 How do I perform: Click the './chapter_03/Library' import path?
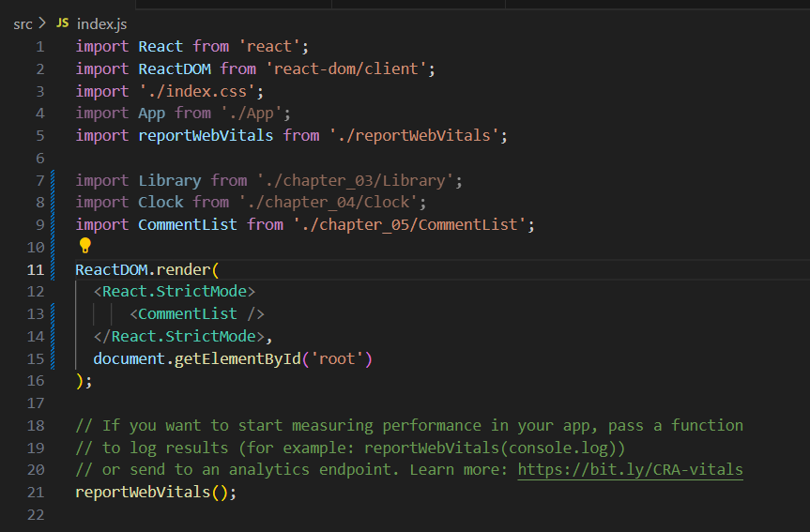pos(355,180)
